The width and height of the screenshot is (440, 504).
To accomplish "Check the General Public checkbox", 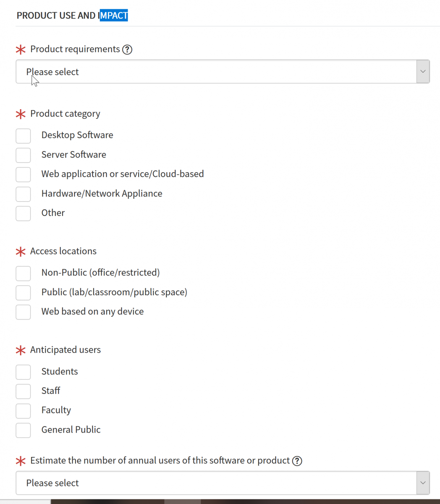I will click(24, 430).
